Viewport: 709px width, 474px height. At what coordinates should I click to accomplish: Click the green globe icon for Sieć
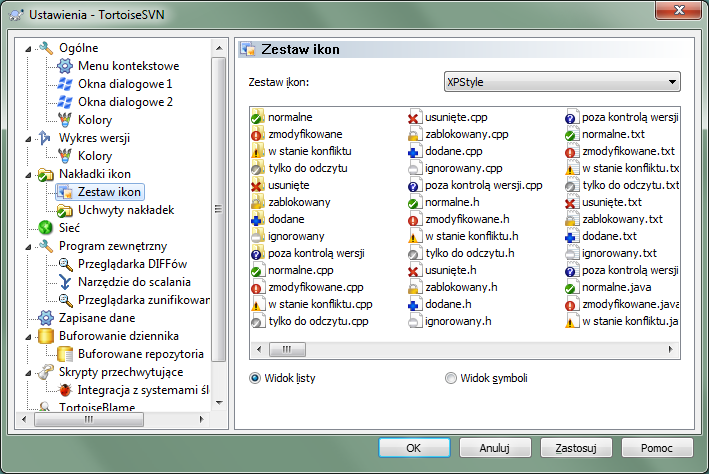pos(46,228)
